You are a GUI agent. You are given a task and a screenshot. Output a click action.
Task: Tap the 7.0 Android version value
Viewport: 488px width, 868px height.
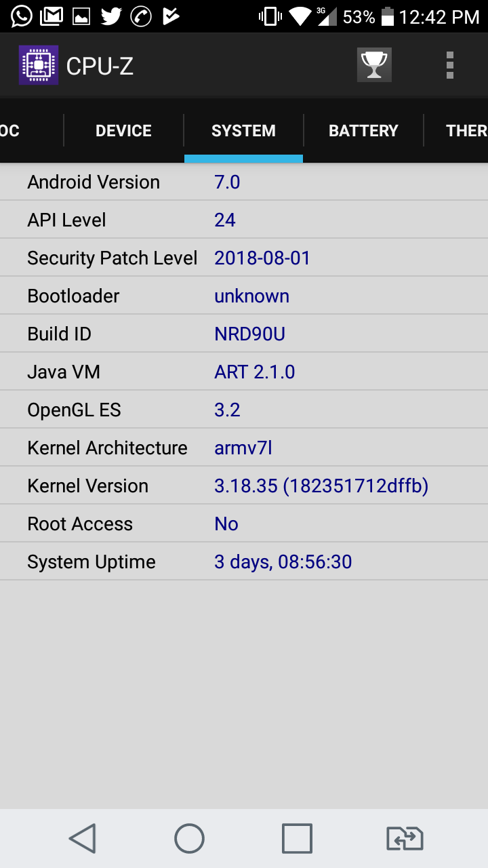pyautogui.click(x=227, y=182)
